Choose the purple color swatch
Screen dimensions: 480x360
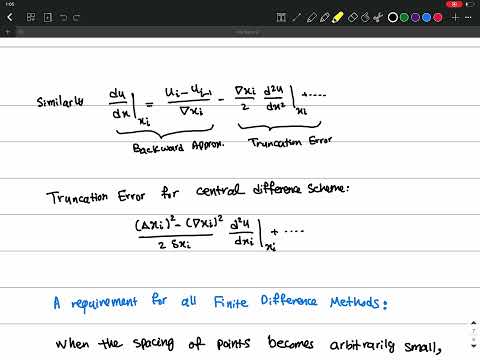pyautogui.click(x=415, y=17)
